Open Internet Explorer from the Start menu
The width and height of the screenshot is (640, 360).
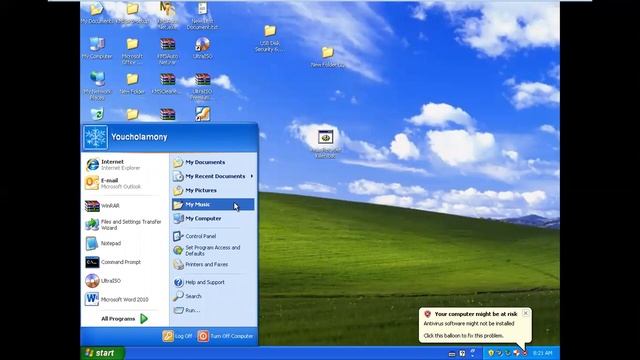[x=125, y=164]
